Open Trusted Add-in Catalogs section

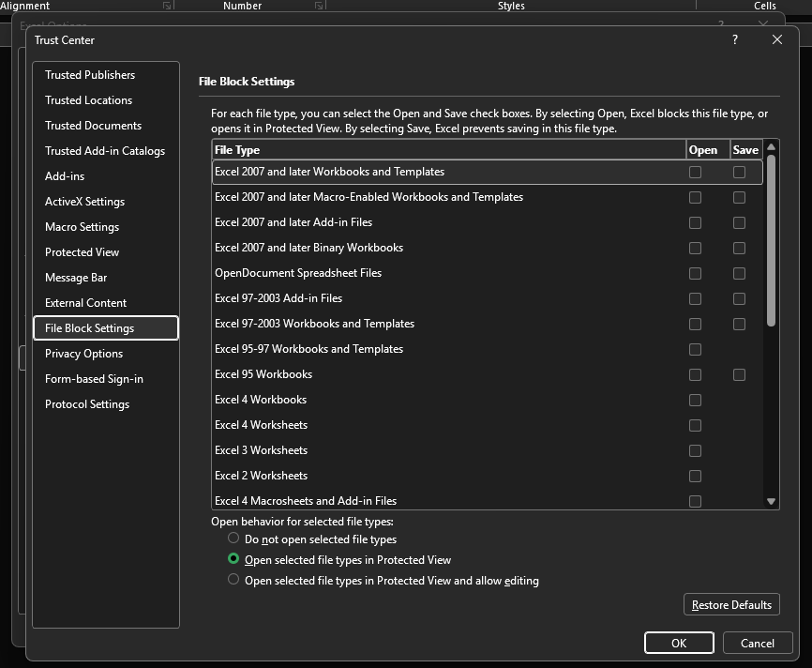click(105, 151)
